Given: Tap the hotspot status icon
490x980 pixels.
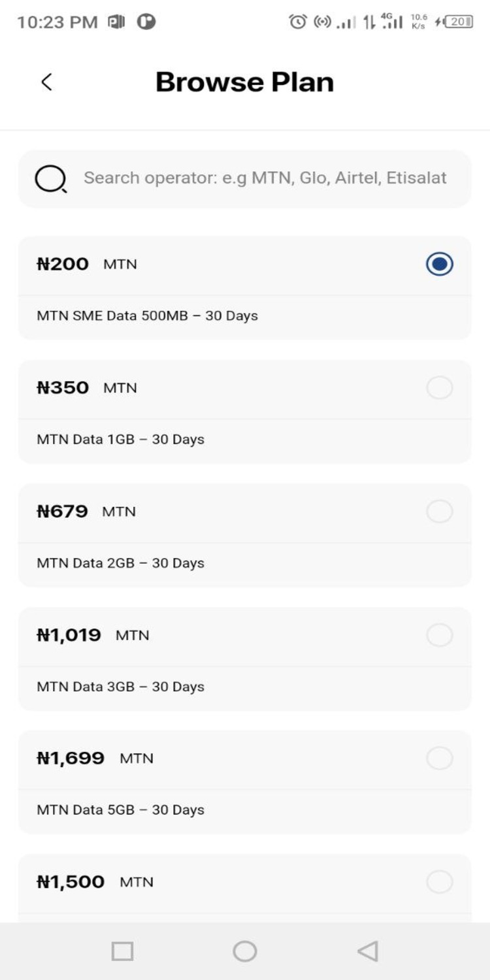Looking at the screenshot, I should tap(323, 22).
